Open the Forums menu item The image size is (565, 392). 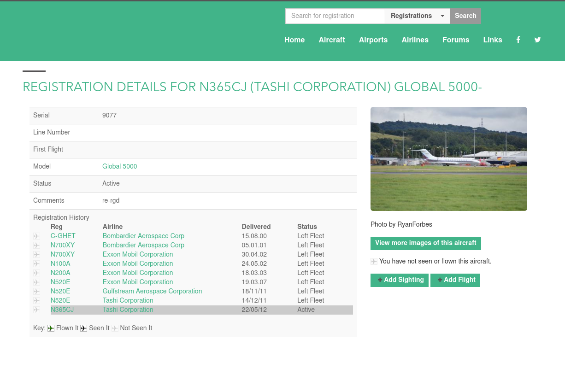point(456,40)
